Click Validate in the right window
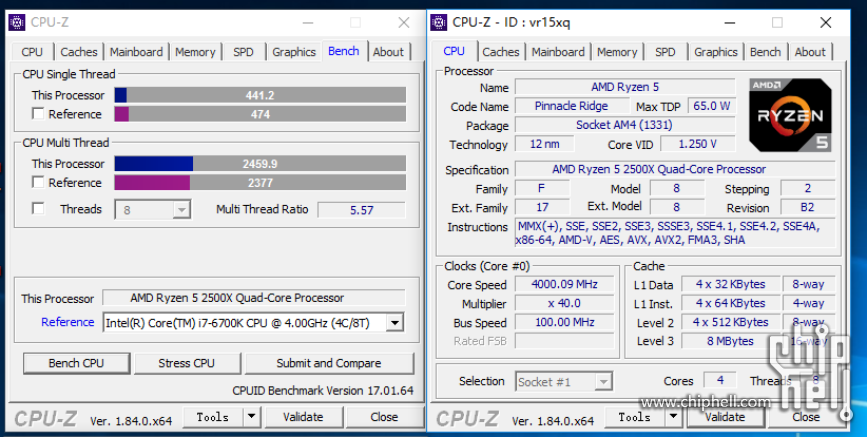This screenshot has width=867, height=437. point(725,417)
